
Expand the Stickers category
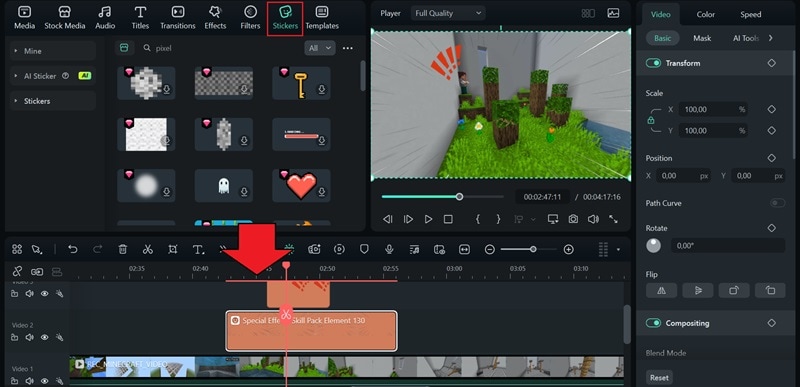click(x=53, y=101)
